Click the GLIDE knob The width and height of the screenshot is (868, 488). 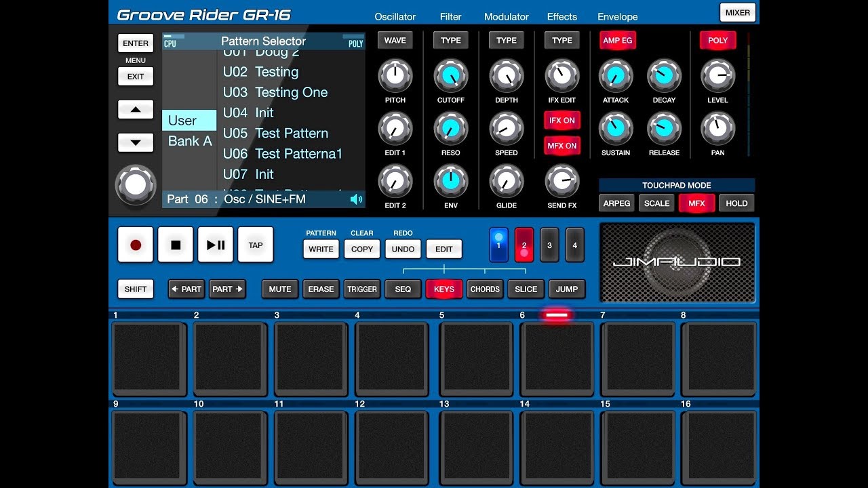click(507, 181)
